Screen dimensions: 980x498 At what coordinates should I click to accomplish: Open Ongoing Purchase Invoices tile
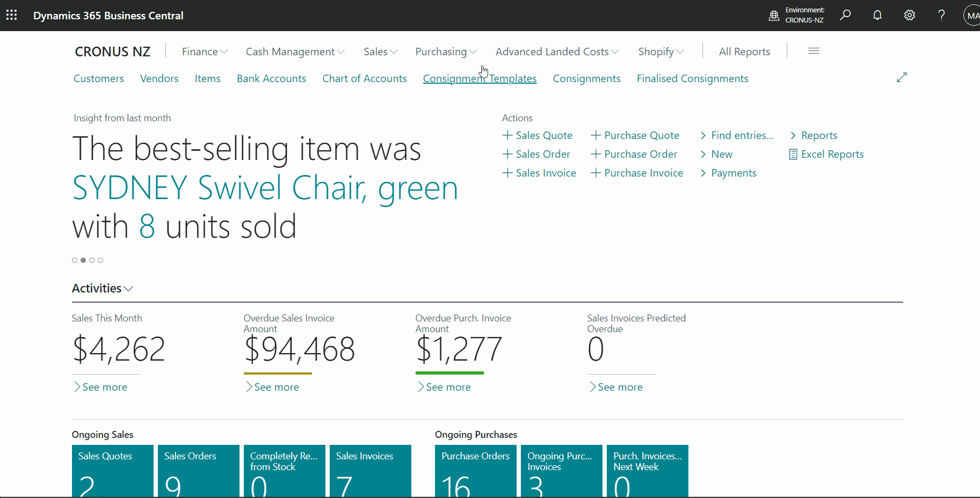point(562,471)
